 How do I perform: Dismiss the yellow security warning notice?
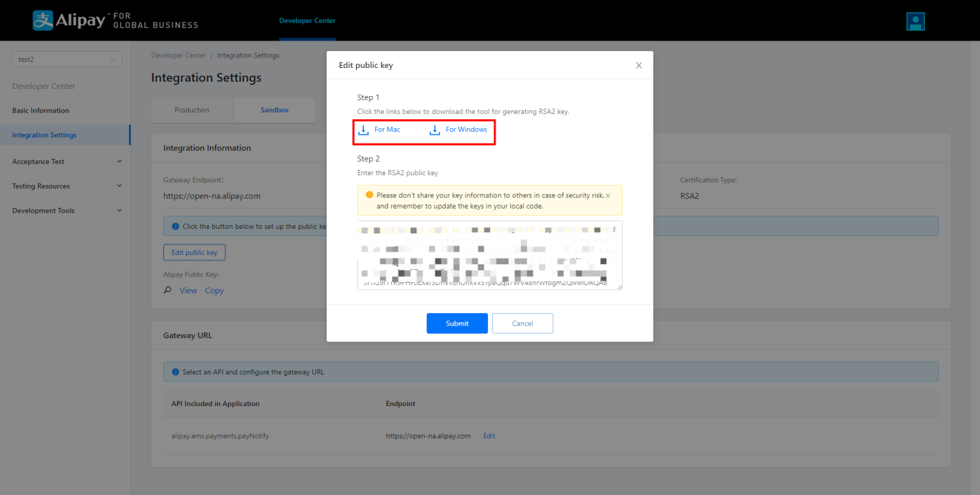(608, 196)
